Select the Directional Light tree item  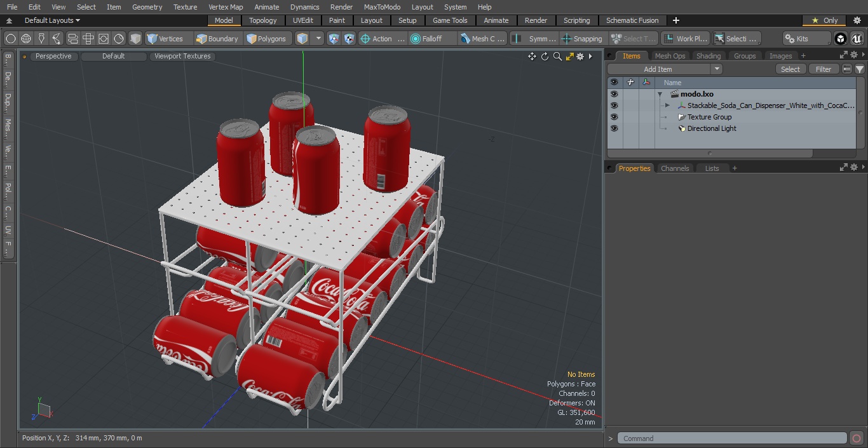point(712,128)
